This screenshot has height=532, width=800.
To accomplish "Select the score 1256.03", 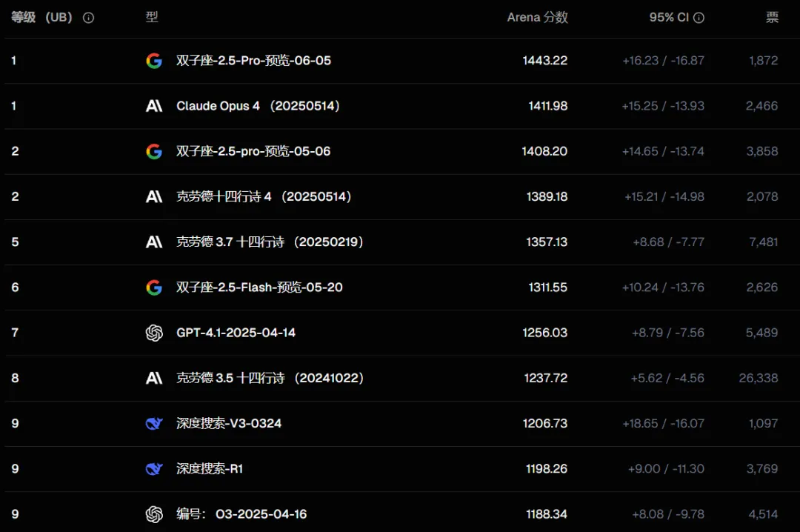I will [x=545, y=333].
